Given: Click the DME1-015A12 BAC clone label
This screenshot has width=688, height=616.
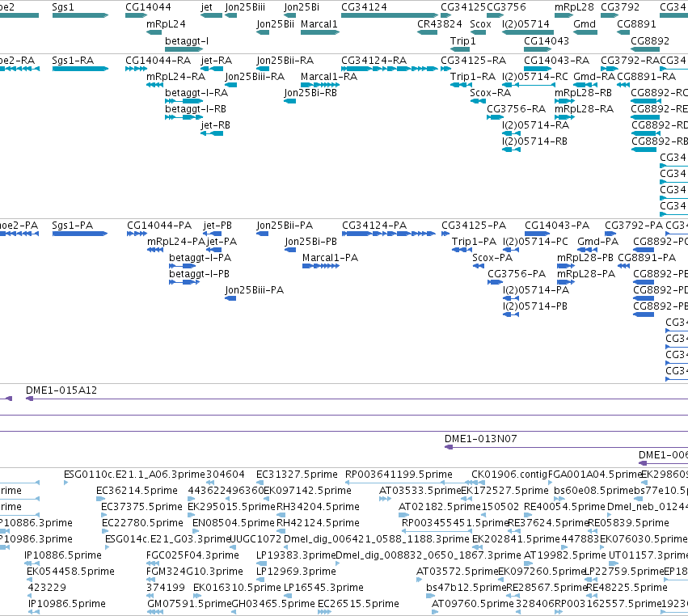Looking at the screenshot, I should coord(61,390).
